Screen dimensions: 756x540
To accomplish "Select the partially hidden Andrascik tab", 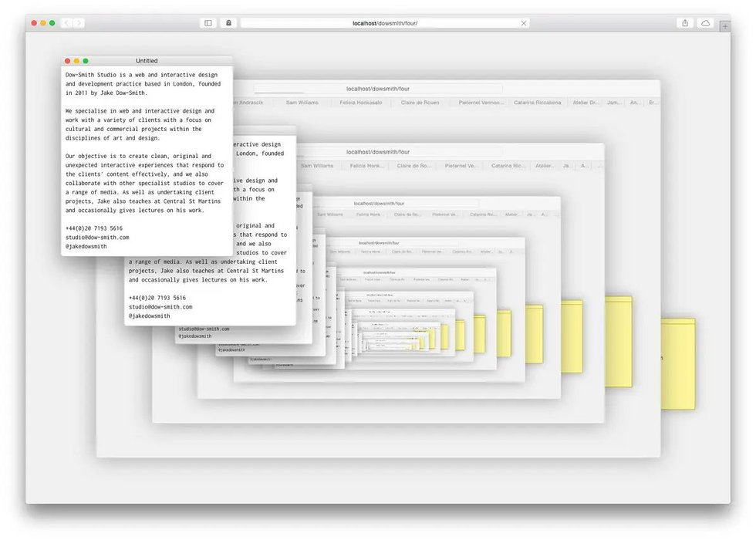I will coord(251,102).
